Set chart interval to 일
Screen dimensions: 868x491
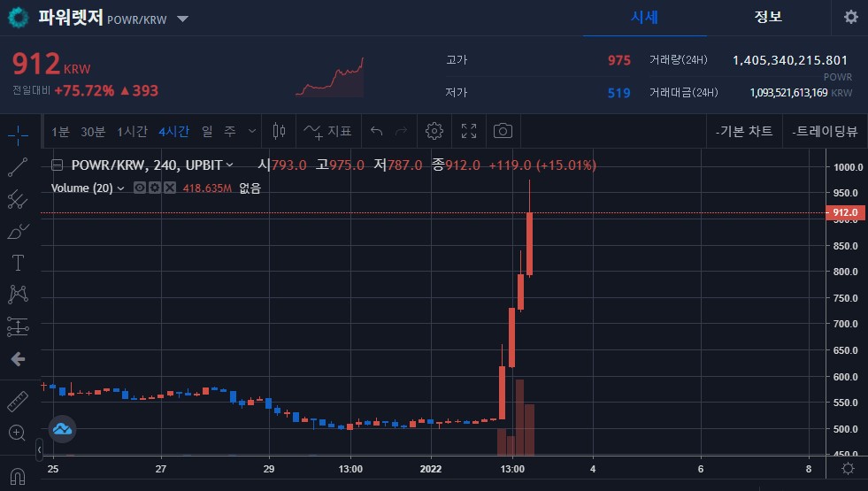207,132
